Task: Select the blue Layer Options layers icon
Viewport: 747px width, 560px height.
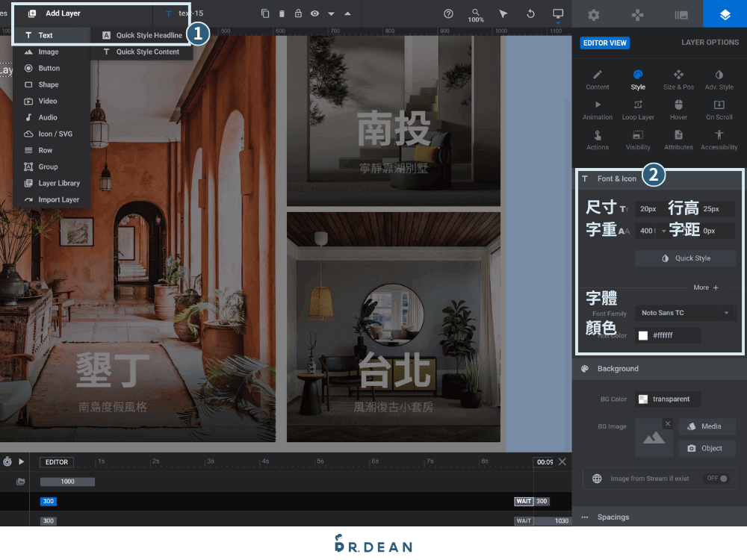Action: 725,14
